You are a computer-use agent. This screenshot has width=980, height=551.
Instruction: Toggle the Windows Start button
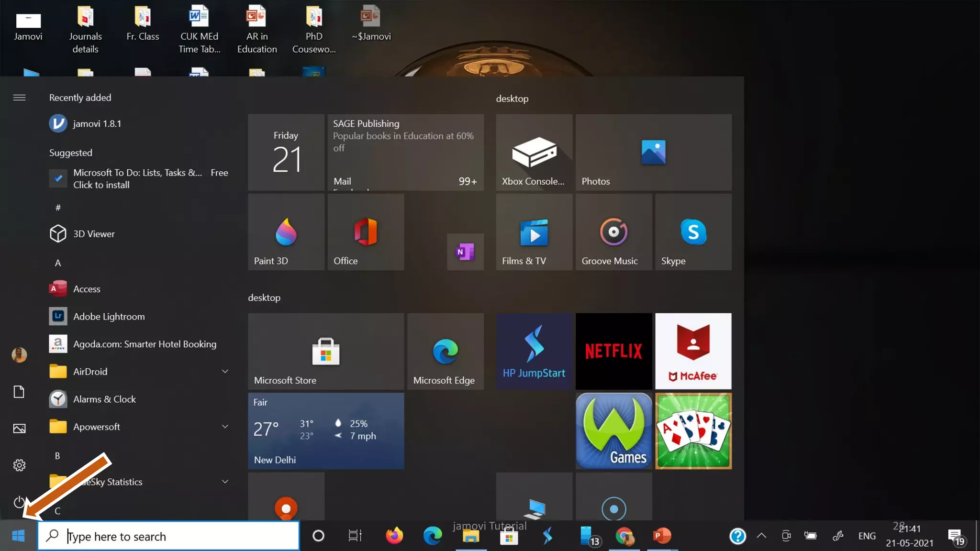coord(18,536)
